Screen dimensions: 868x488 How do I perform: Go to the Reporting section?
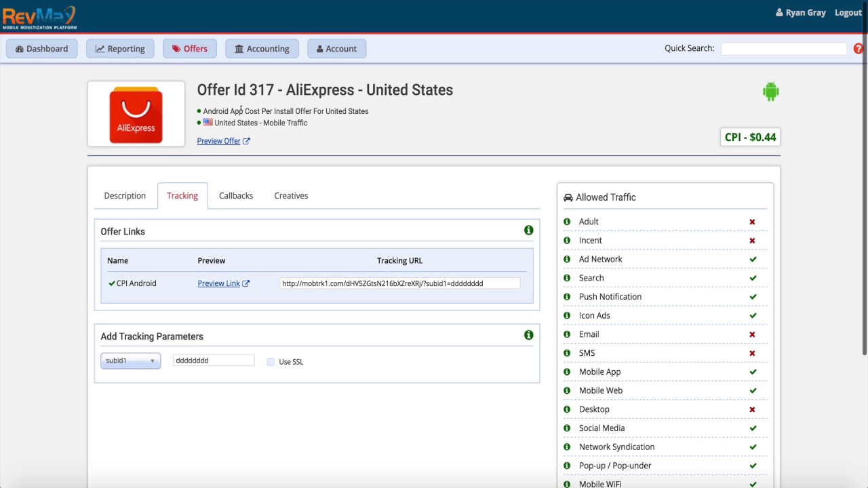tap(120, 49)
